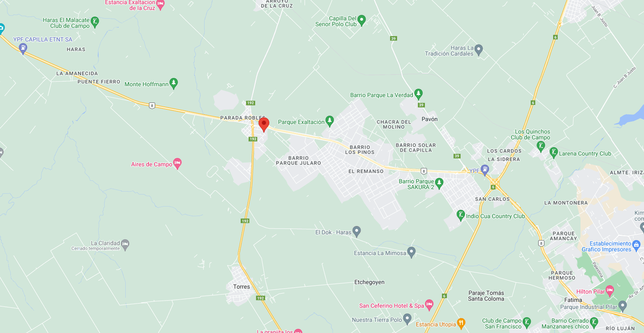This screenshot has height=333, width=644.
Task: Click La Claridad lodging icon
Action: [x=125, y=244]
